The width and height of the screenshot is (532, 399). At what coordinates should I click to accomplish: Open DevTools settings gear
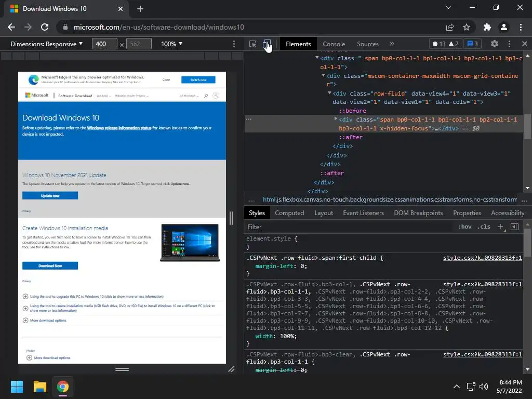click(495, 44)
